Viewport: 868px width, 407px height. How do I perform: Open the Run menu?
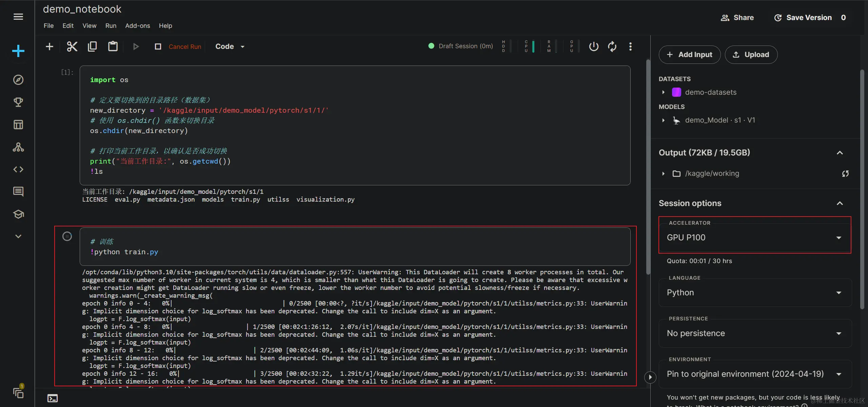pyautogui.click(x=111, y=26)
